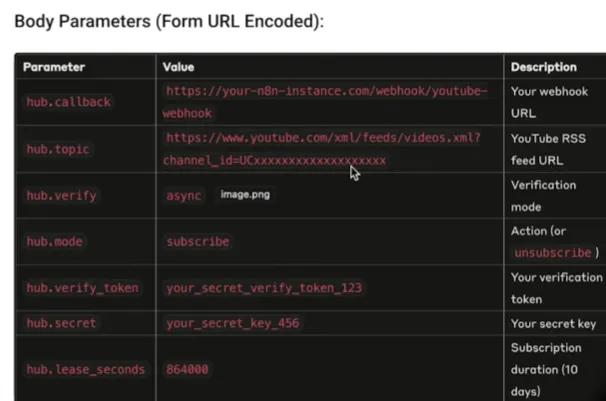
Task: Click the subscribe value code tag
Action: [x=198, y=241]
